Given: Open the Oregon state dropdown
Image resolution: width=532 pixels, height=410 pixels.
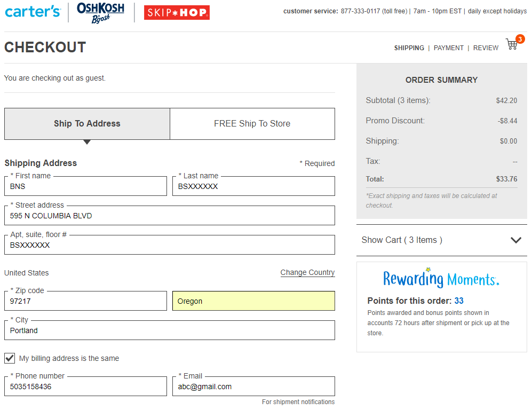Looking at the screenshot, I should 253,301.
